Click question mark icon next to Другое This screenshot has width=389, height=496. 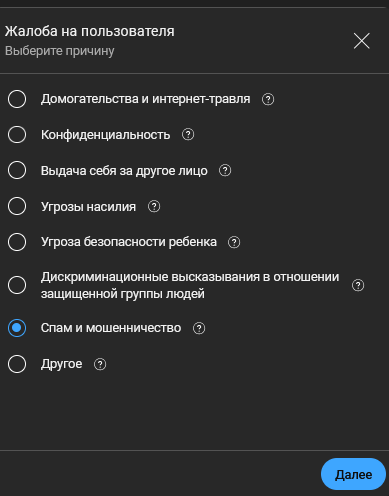click(x=100, y=364)
